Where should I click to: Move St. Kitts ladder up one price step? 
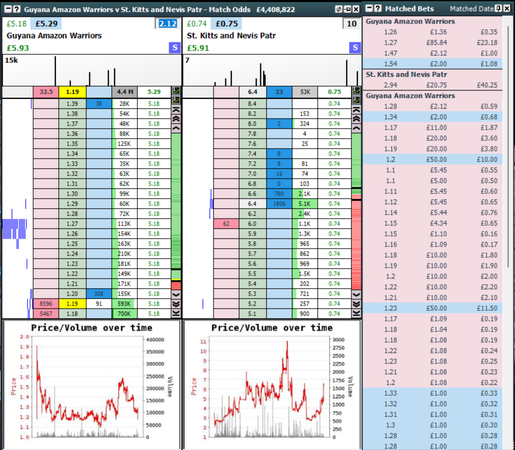(356, 128)
